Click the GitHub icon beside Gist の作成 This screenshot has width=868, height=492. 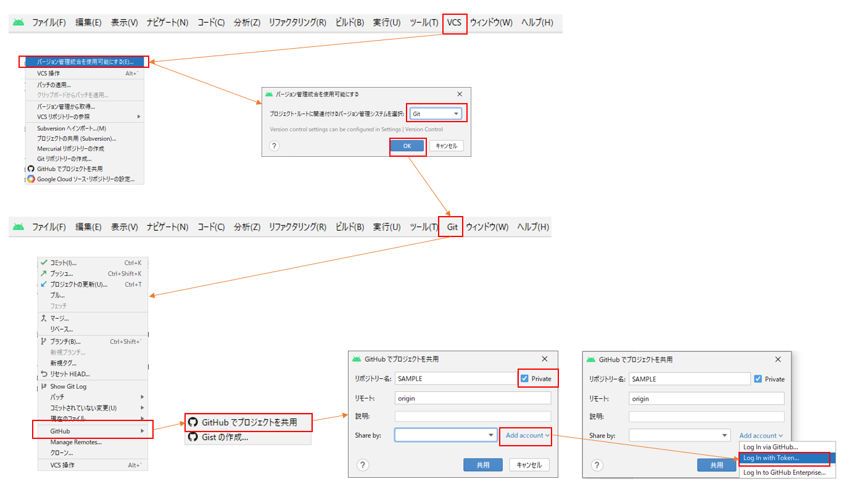pos(192,437)
